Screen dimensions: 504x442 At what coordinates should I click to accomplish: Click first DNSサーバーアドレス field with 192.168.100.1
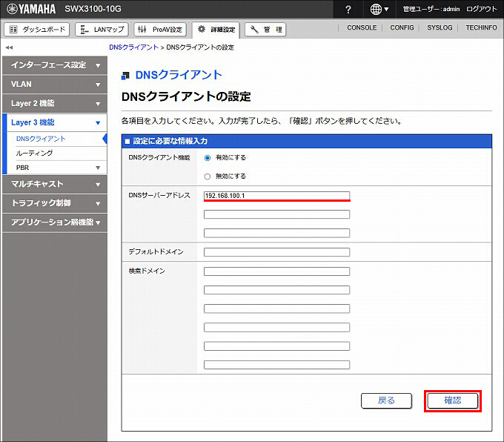pos(276,196)
